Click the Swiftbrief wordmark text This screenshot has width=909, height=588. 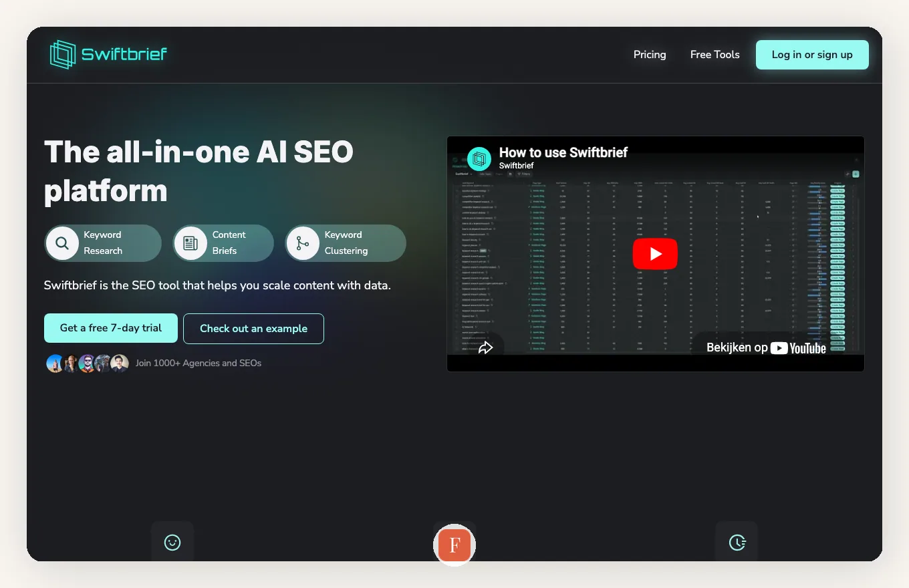pos(124,54)
